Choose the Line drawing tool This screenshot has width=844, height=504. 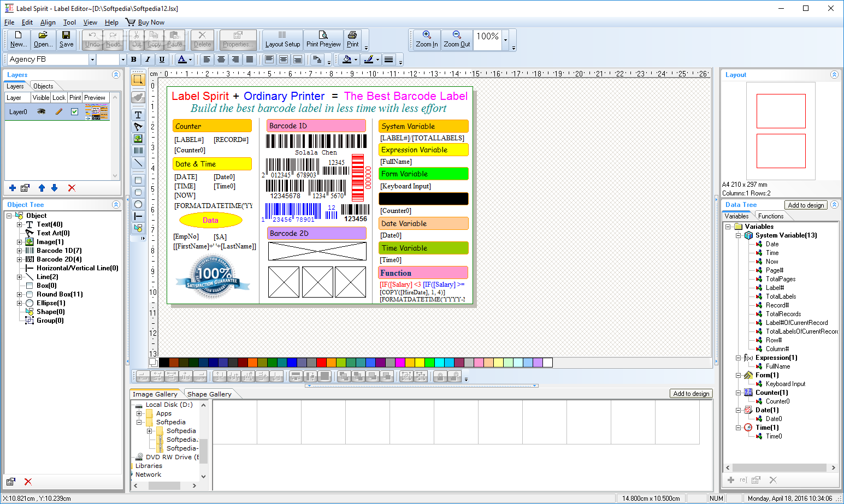(138, 163)
